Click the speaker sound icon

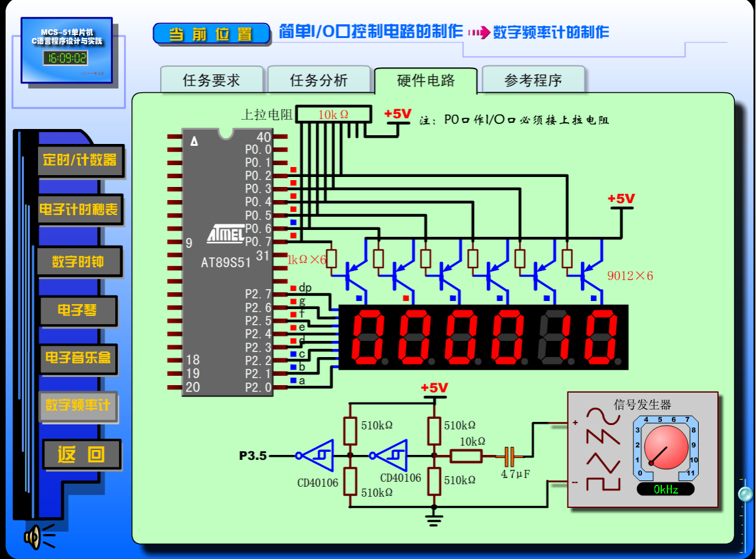coord(39,536)
